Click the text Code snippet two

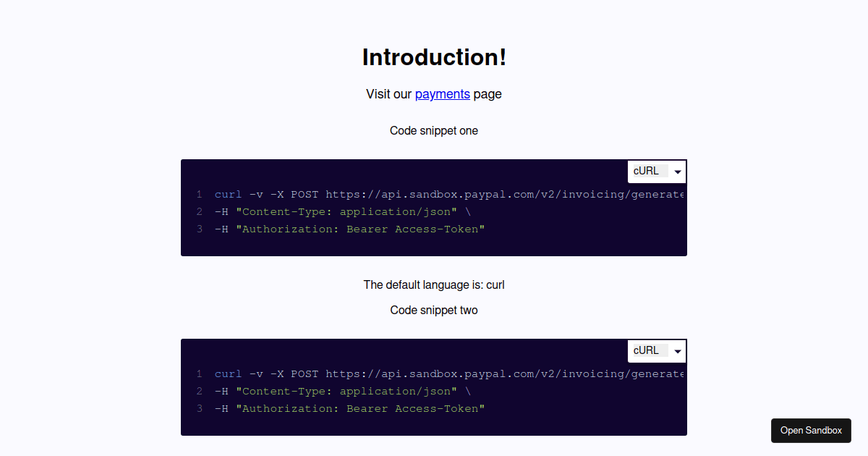point(434,310)
